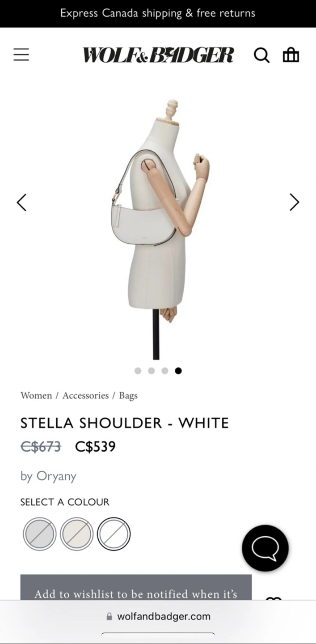Choose the white colour swatch

114,534
